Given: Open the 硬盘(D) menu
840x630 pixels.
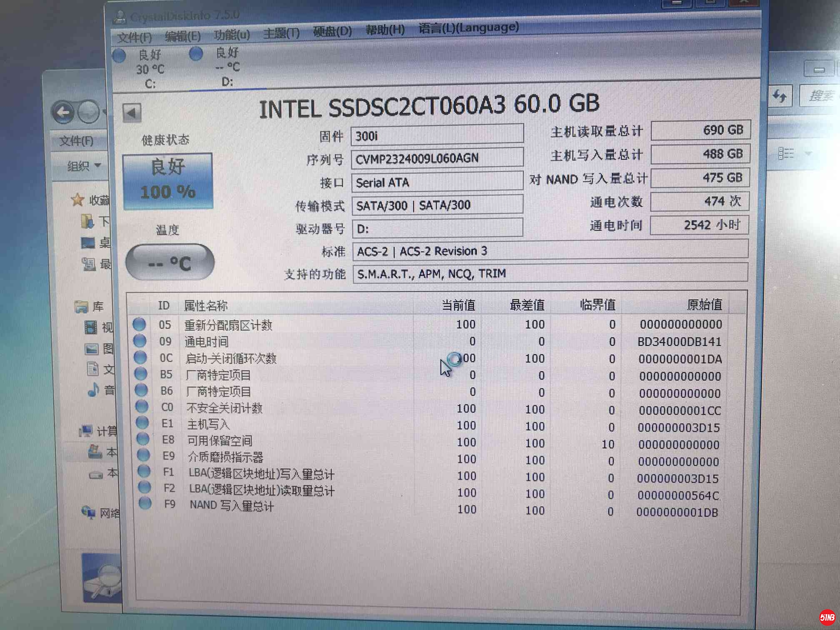Looking at the screenshot, I should coord(332,32).
